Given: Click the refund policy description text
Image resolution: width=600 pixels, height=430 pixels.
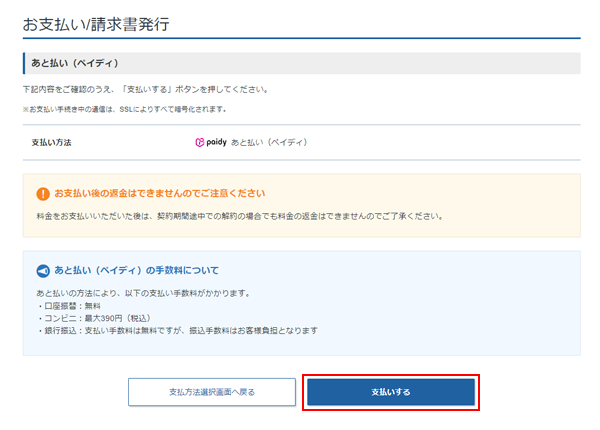Looking at the screenshot, I should (x=238, y=216).
